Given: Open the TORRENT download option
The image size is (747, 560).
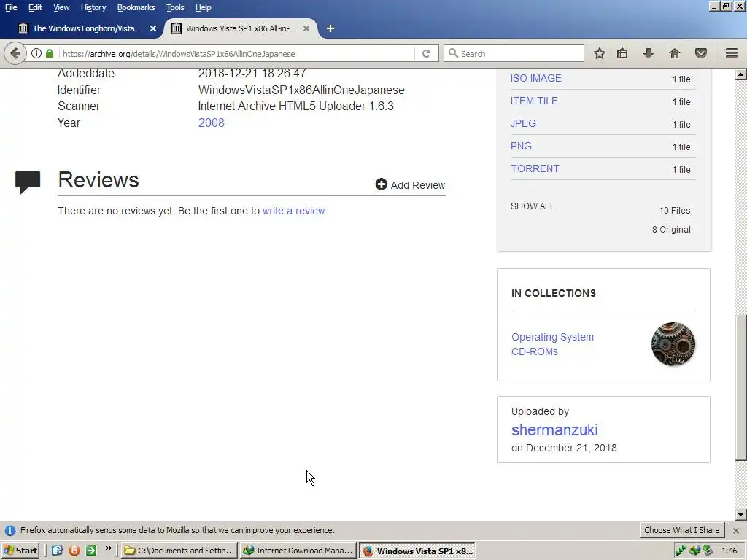Looking at the screenshot, I should [535, 168].
